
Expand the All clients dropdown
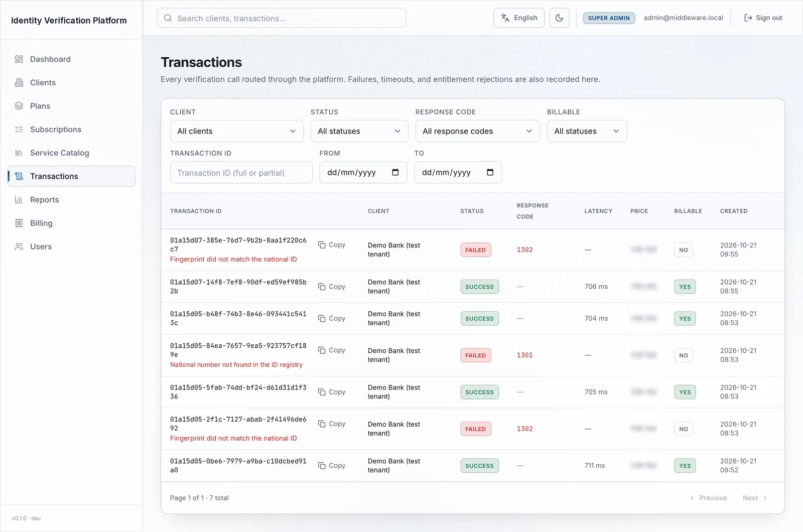(237, 131)
